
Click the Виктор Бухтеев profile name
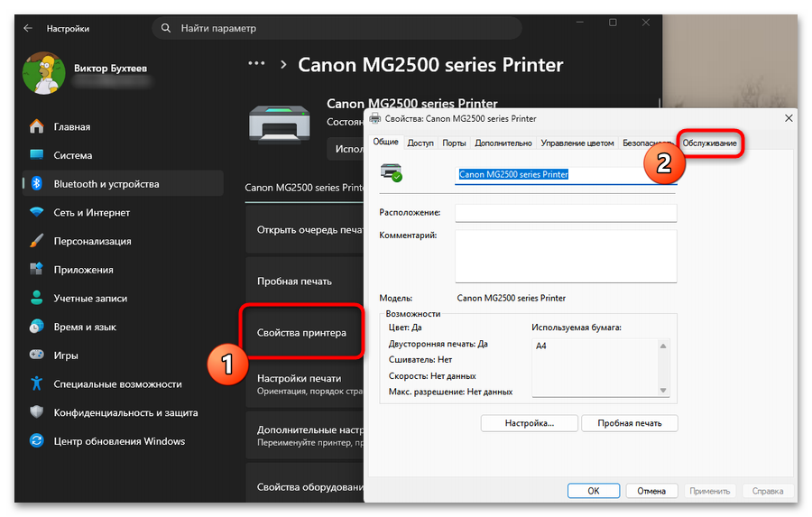coord(110,68)
